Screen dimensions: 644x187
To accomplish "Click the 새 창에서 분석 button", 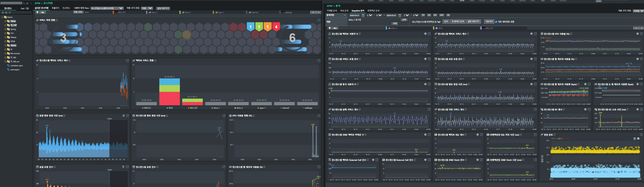I will coord(458,22).
